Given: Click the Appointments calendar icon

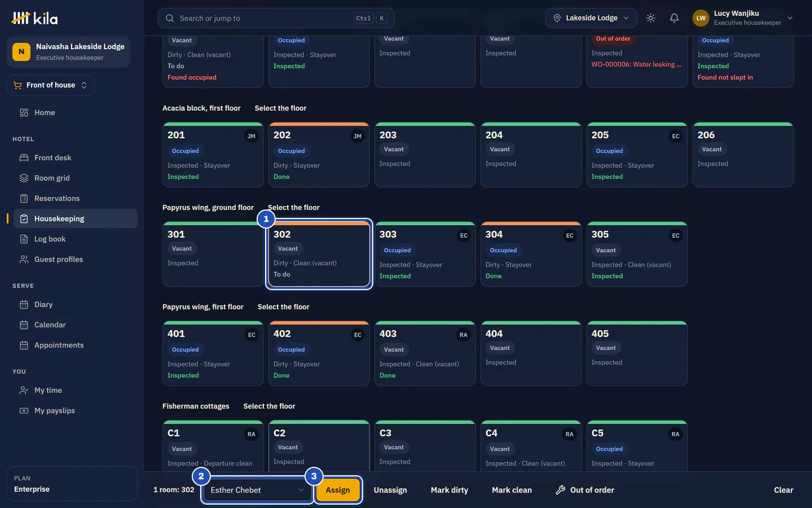Looking at the screenshot, I should point(24,345).
